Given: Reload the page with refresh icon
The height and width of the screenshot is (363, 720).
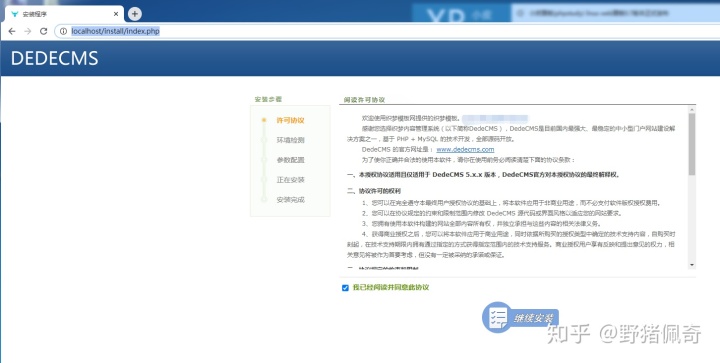Looking at the screenshot, I should (x=44, y=31).
